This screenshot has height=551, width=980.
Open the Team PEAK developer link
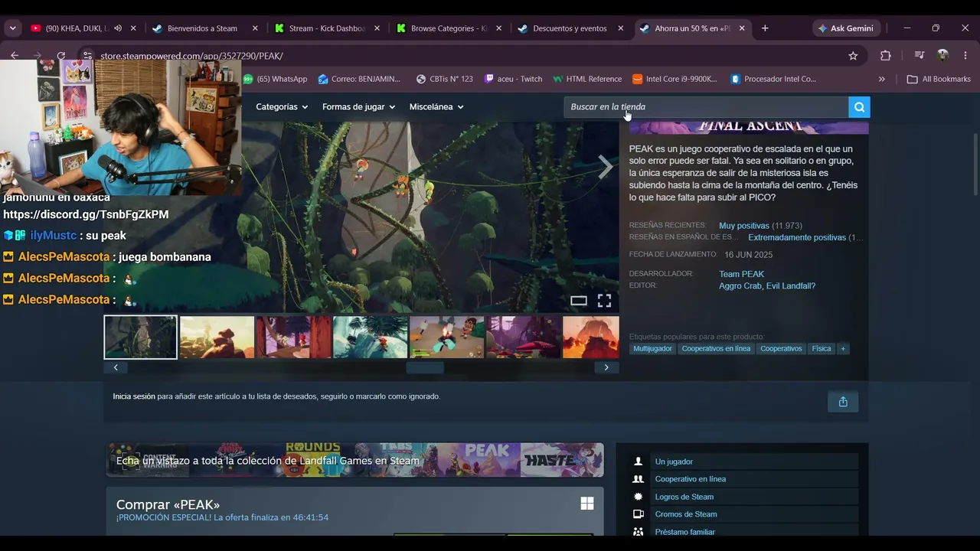pos(741,274)
